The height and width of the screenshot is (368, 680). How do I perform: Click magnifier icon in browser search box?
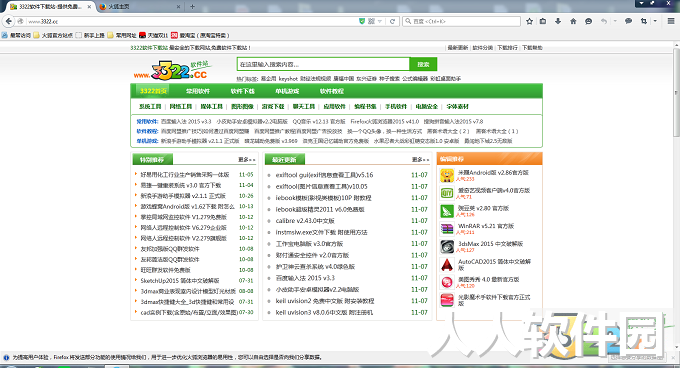[x=408, y=21]
